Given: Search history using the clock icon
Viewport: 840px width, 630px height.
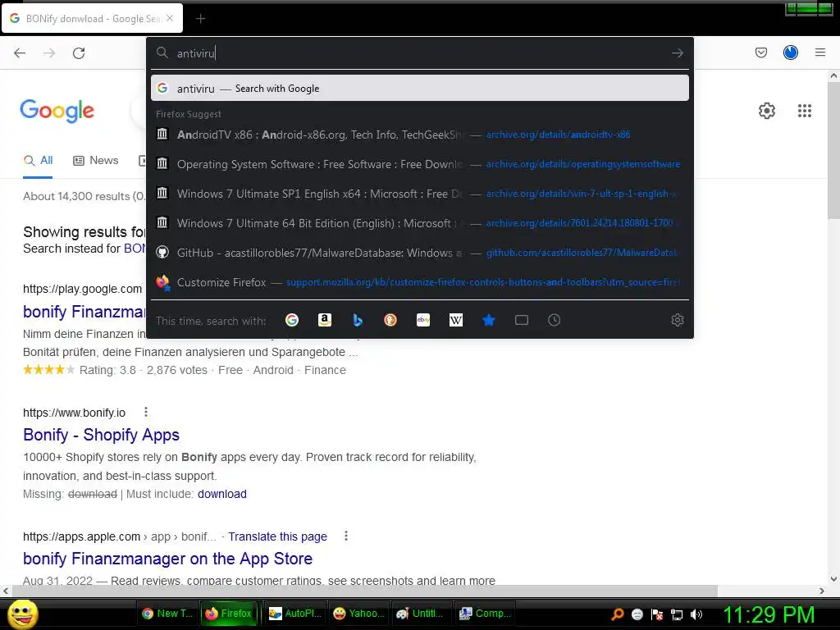Looking at the screenshot, I should coord(554,321).
